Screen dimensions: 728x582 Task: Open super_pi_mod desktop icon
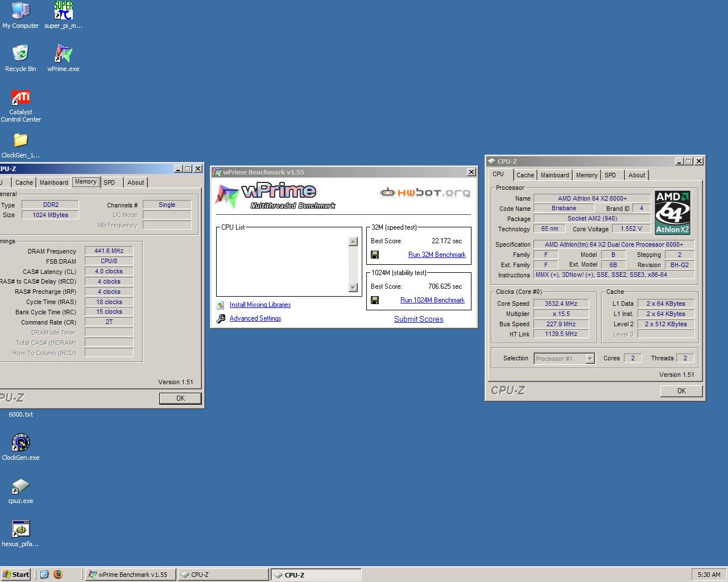[x=64, y=15]
